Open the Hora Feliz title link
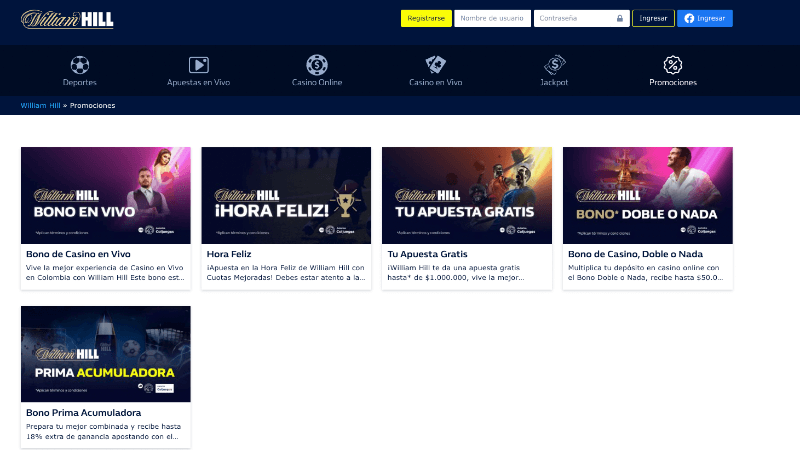Screen dimensions: 800x450 pyautogui.click(x=229, y=254)
